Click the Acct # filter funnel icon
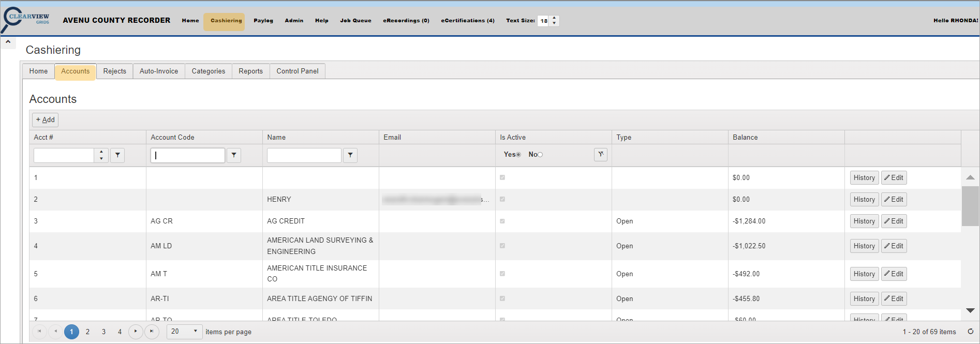Screen dimensions: 980x344 [117, 155]
